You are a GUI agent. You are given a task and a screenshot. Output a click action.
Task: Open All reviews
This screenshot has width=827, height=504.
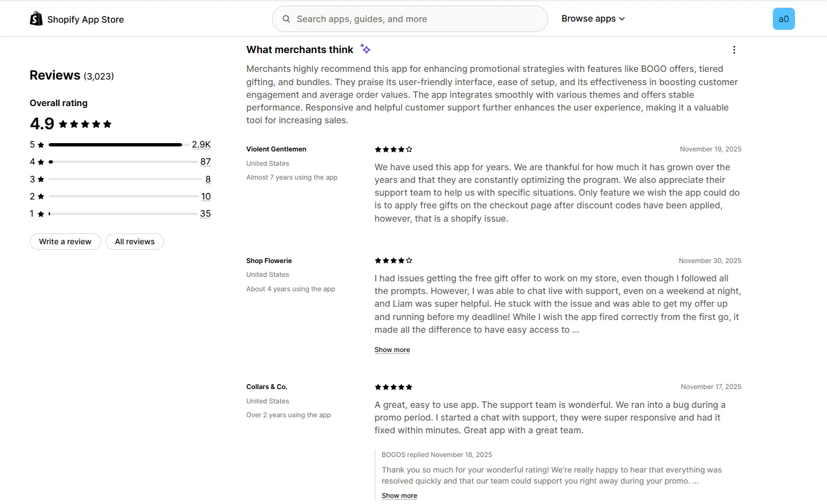(134, 242)
